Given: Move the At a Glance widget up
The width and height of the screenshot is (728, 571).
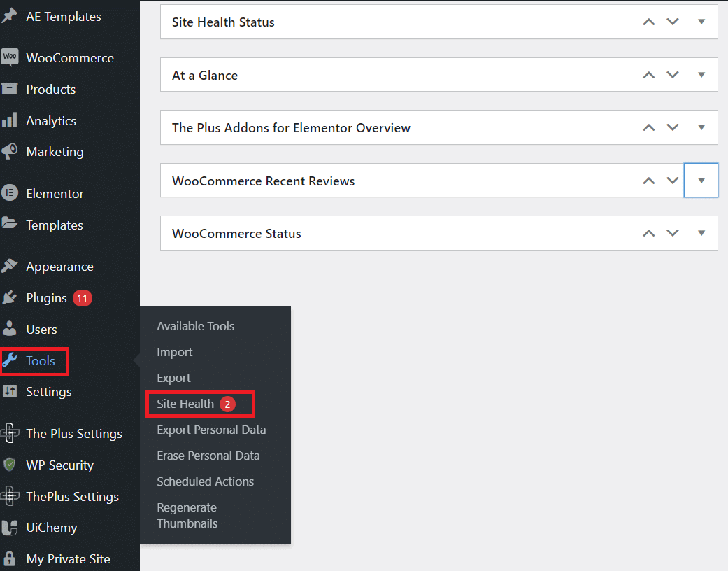Looking at the screenshot, I should click(648, 74).
